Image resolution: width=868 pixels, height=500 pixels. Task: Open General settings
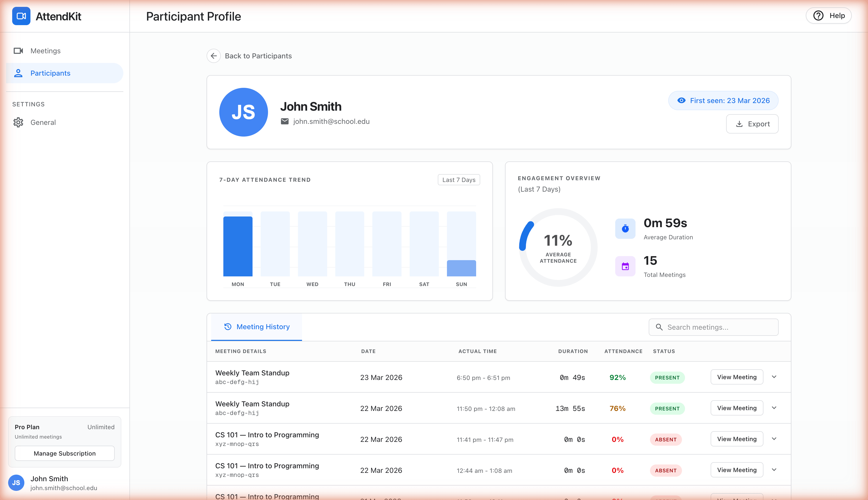64,122
